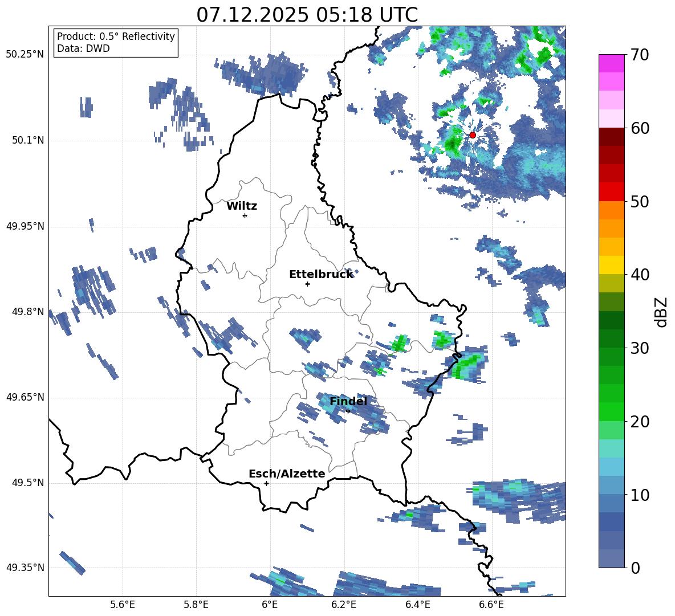675x616 pixels.
Task: Click the 49.5°N latitude label
Action: [27, 483]
